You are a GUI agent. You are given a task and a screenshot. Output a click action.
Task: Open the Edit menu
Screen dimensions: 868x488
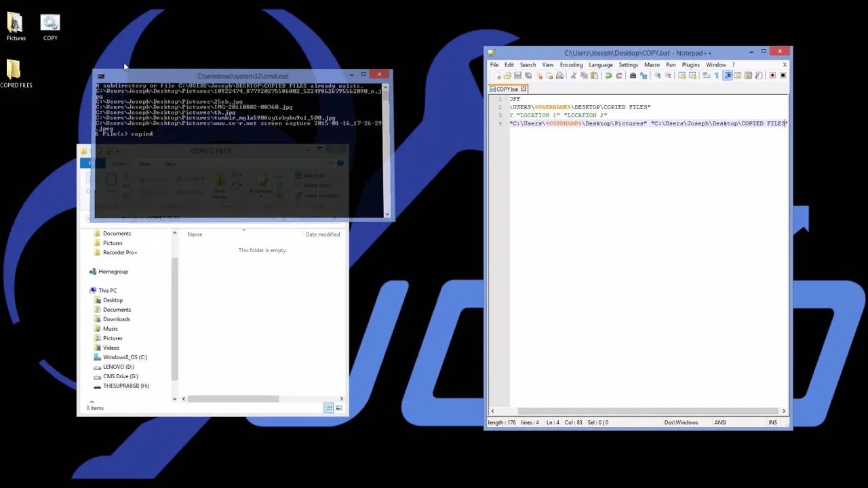coord(509,65)
